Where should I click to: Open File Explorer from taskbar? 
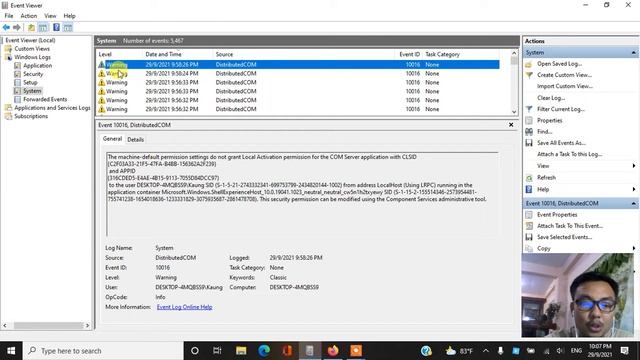coord(241,351)
